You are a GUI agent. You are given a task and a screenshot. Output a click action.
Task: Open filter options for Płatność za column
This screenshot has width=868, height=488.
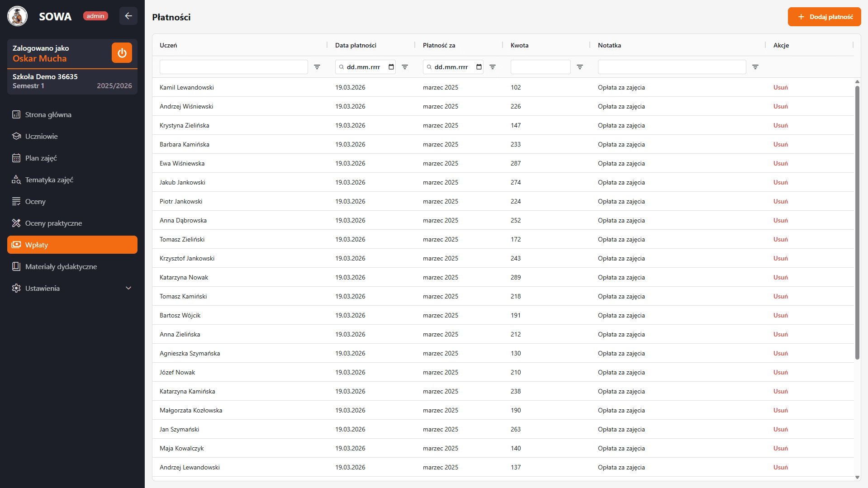coord(493,67)
